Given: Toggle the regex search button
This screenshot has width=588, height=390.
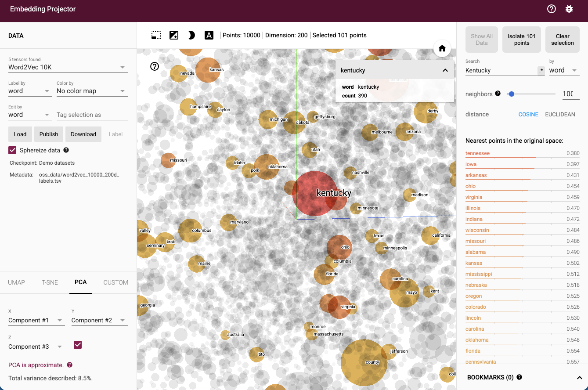Looking at the screenshot, I should click(x=541, y=71).
